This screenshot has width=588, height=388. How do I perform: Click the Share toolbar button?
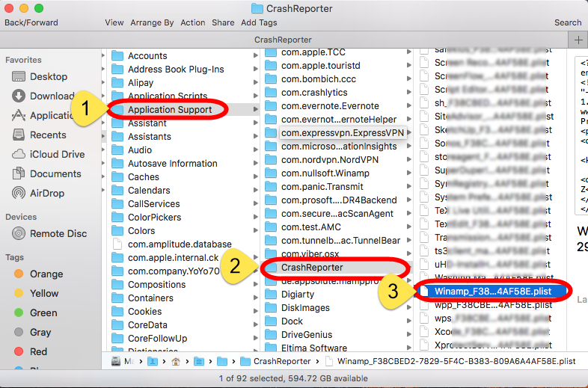click(223, 22)
